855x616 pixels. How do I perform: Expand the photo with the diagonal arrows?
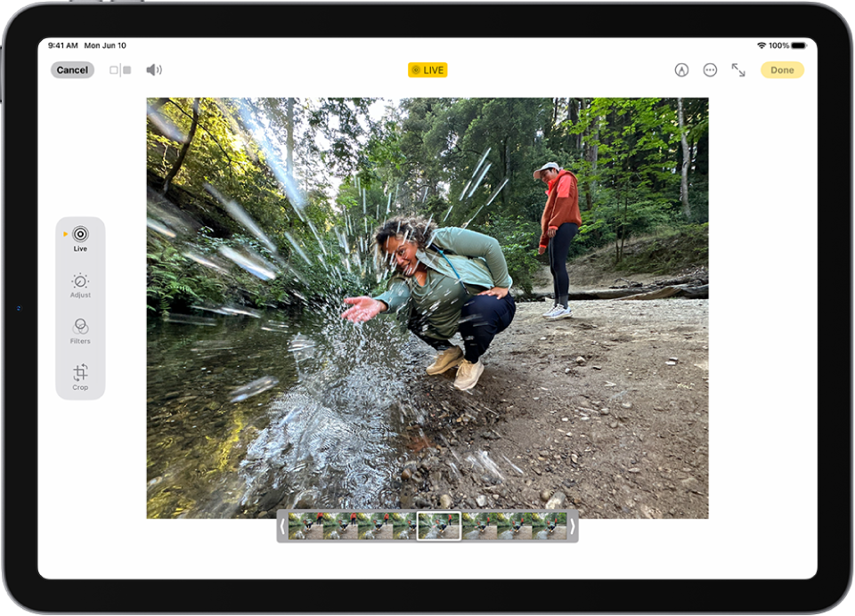(739, 69)
